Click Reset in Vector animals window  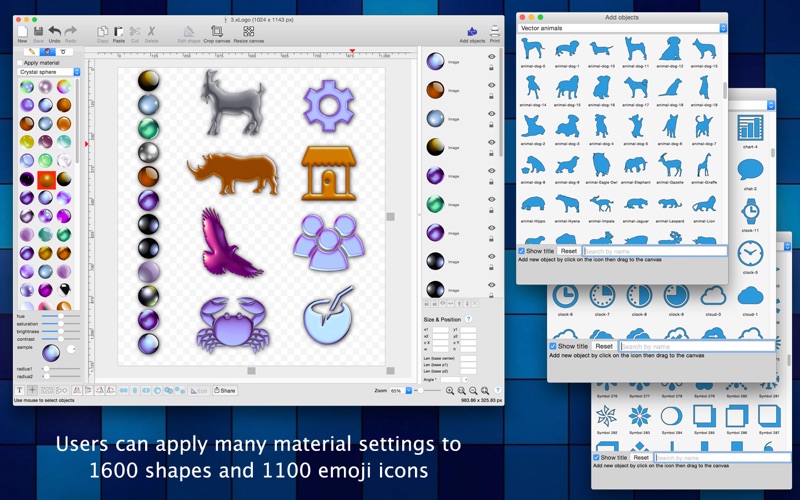click(x=569, y=251)
